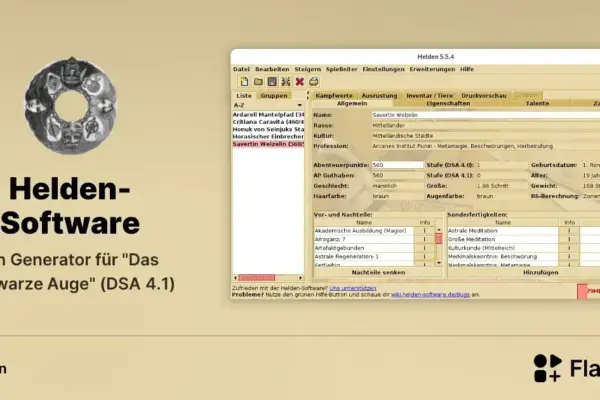Image resolution: width=600 pixels, height=400 pixels.
Task: Select hero Critiana Caravita in list
Action: [268, 122]
